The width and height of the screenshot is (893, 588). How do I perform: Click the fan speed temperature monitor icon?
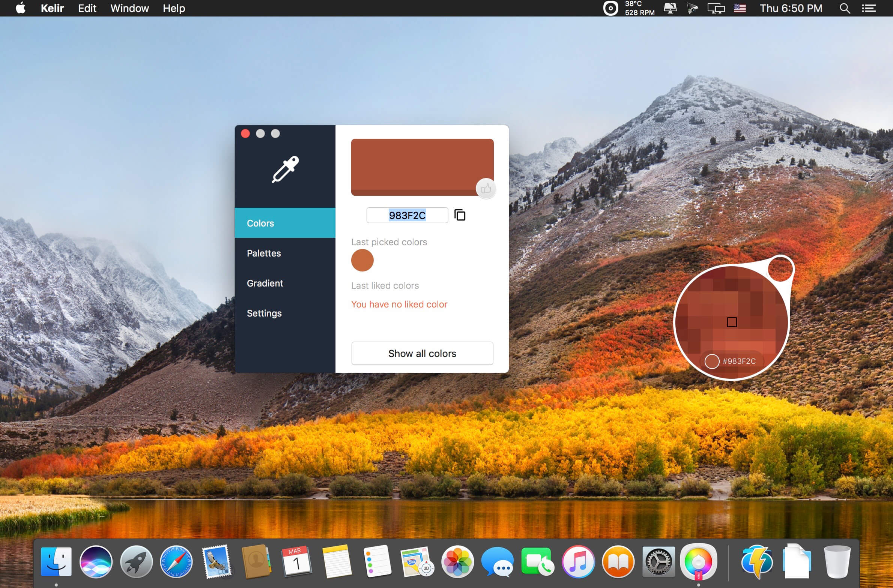tap(629, 8)
